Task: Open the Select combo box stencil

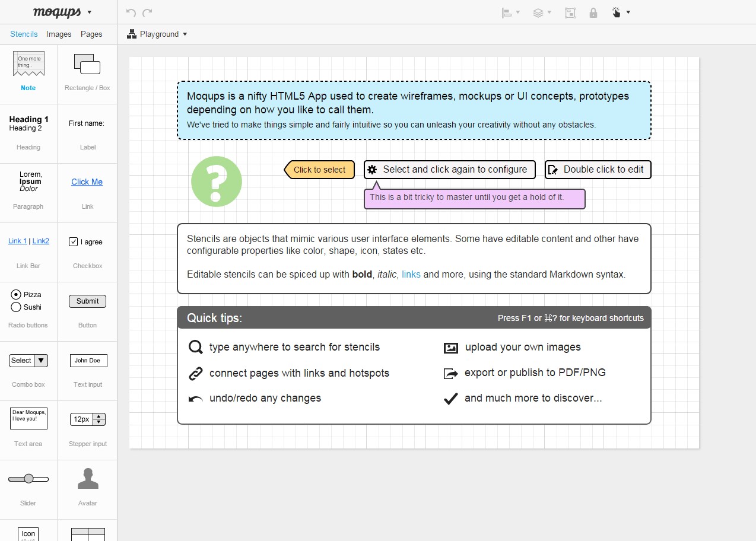Action: coord(28,361)
